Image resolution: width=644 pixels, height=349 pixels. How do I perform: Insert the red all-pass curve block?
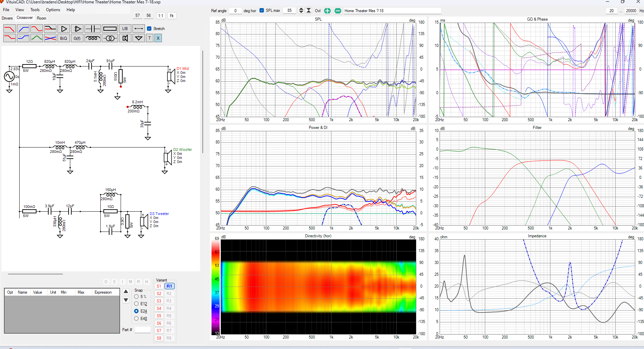pyautogui.click(x=36, y=29)
